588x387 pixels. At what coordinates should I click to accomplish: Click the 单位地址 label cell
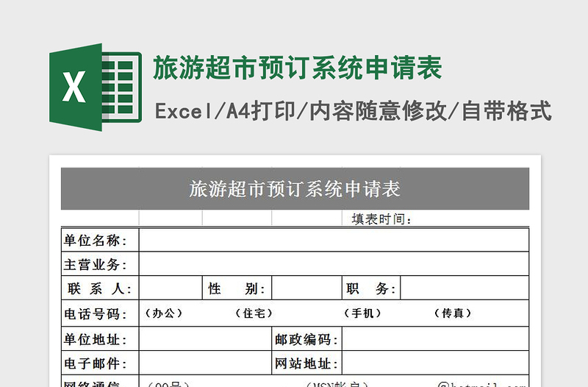(100, 339)
